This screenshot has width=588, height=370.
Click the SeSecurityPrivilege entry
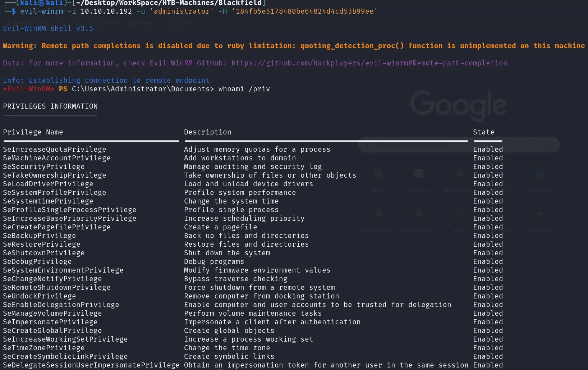pos(44,167)
